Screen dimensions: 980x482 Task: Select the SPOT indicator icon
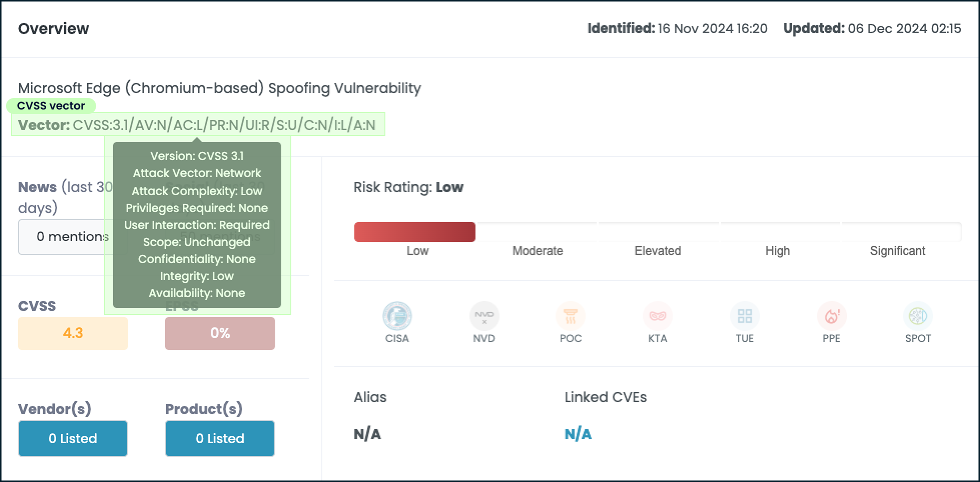(918, 316)
